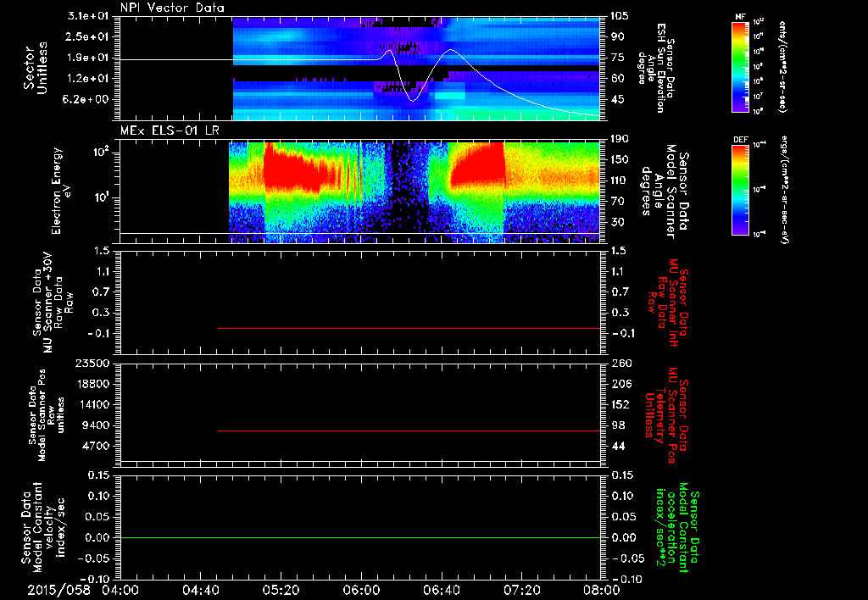The width and height of the screenshot is (868, 600).
Task: Click the 9400 scanner position axis value
Action: pos(97,425)
